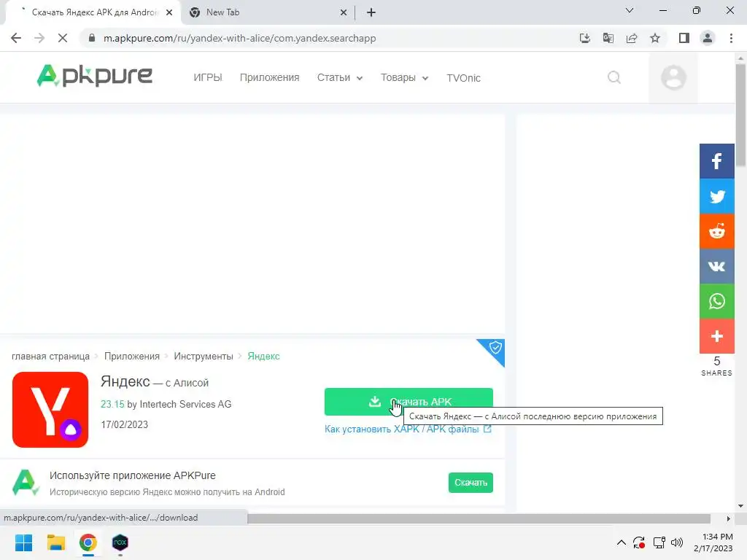Viewport: 747px width, 560px height.
Task: Show hidden tray icons chevron
Action: coord(622,542)
